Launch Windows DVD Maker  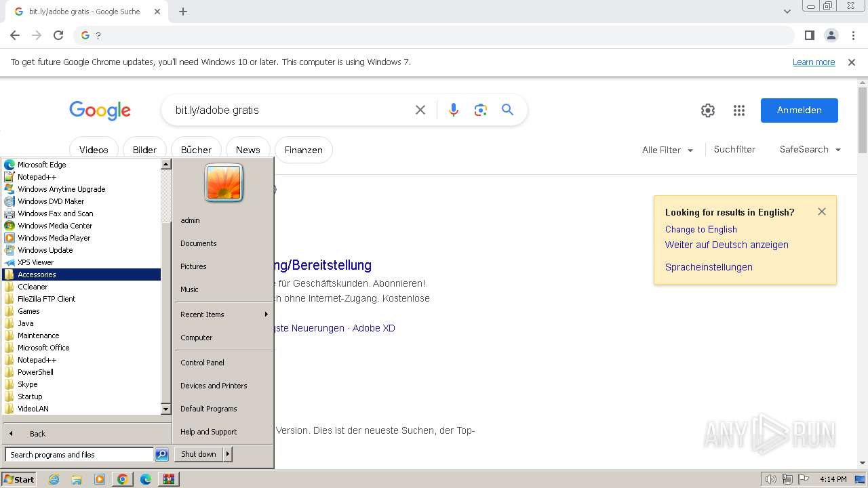click(x=81, y=201)
